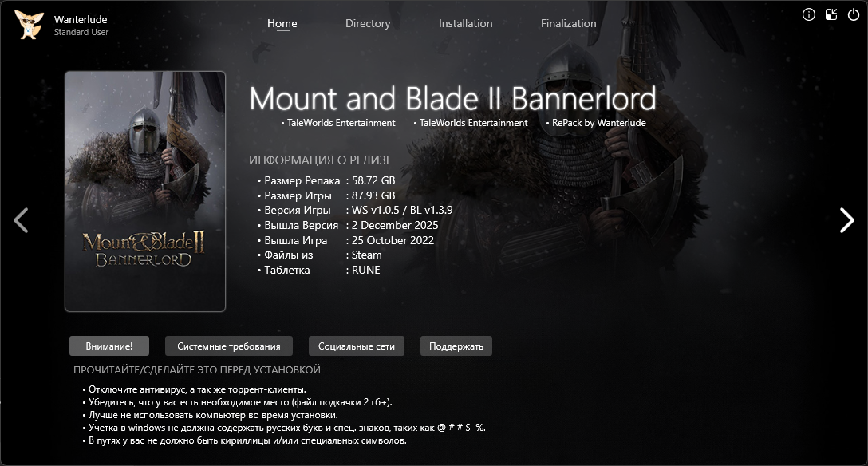Click the power exit icon
The image size is (868, 466).
point(853,14)
